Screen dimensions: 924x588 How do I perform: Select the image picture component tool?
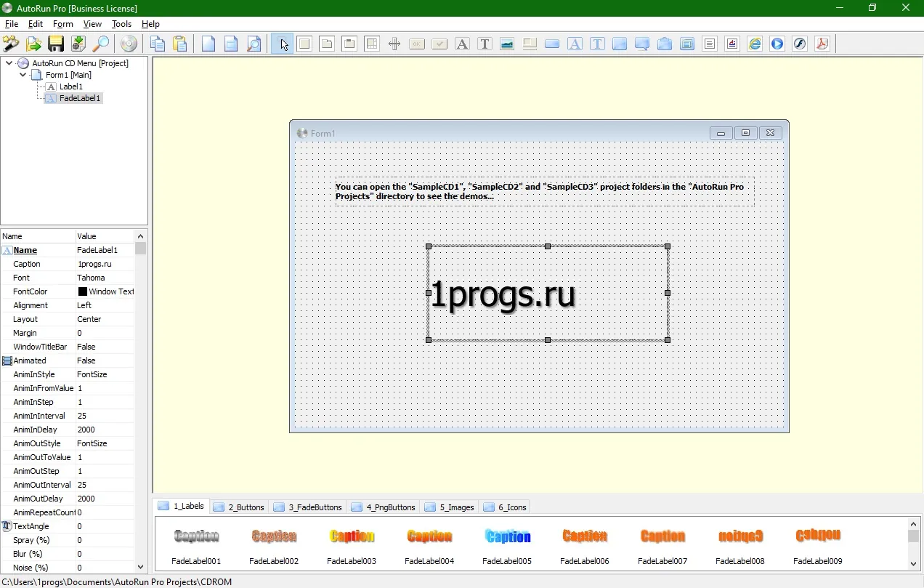pyautogui.click(x=507, y=44)
